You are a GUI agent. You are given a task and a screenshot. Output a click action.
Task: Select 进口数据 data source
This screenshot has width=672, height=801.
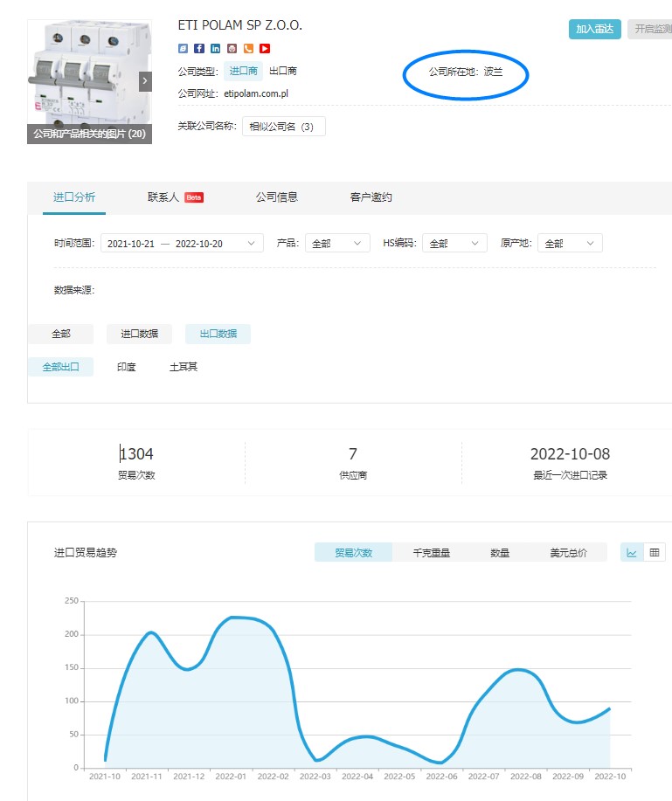coord(139,334)
